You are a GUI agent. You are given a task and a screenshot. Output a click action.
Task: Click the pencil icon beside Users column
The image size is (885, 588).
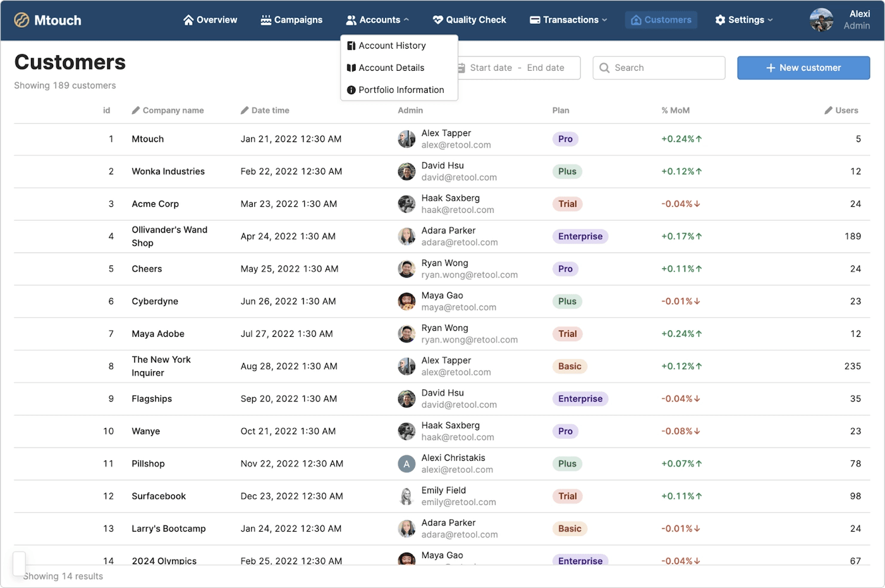(x=828, y=111)
